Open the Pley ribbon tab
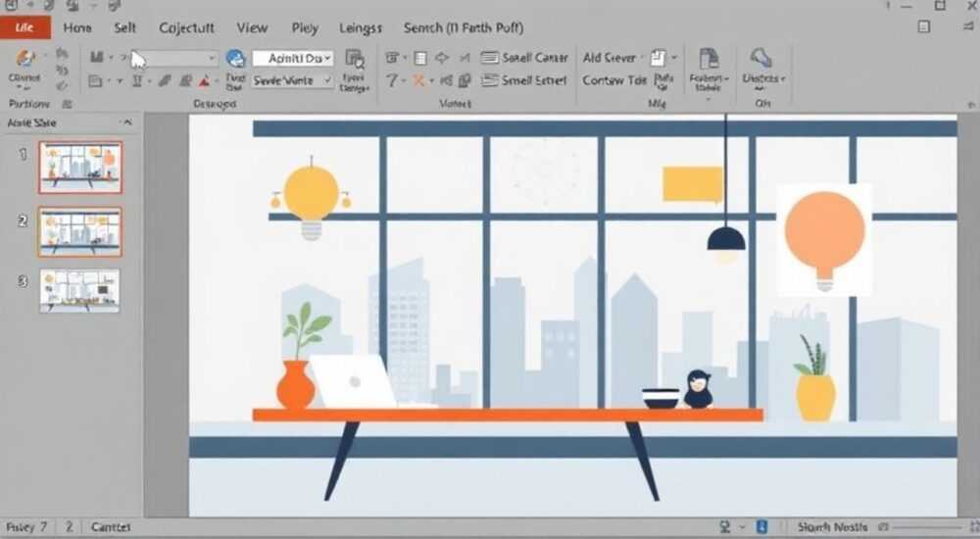Image resolution: width=980 pixels, height=539 pixels. [305, 28]
